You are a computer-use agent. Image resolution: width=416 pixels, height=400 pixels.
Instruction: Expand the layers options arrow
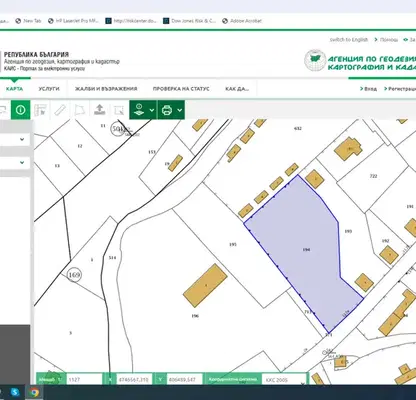[152, 110]
